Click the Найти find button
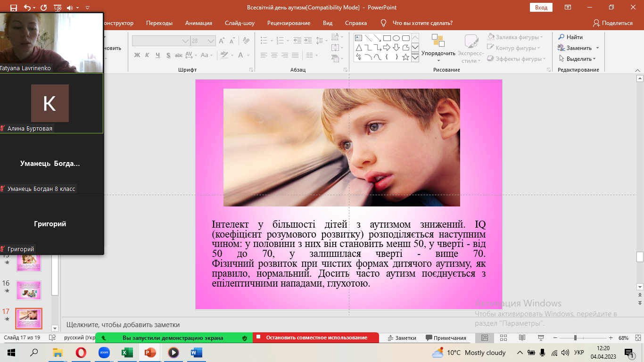The width and height of the screenshot is (644, 362). (570, 37)
